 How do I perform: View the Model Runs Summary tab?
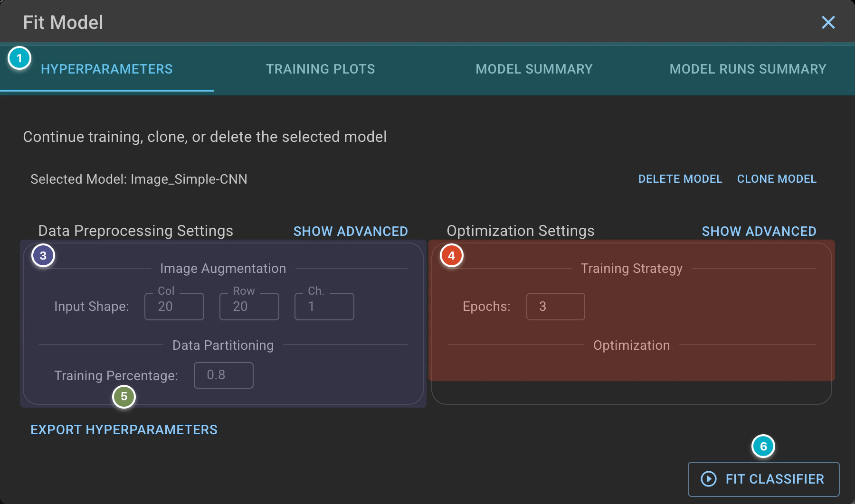[748, 69]
